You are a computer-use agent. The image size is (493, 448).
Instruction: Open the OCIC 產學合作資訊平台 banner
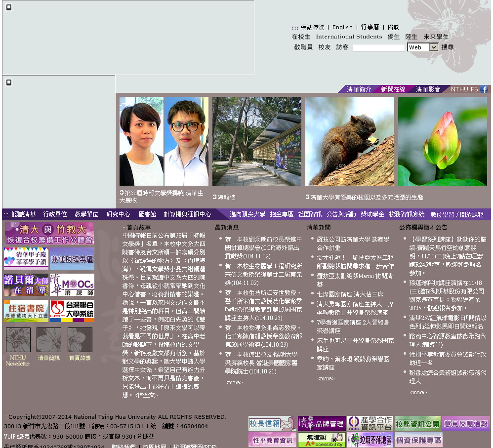(x=370, y=423)
